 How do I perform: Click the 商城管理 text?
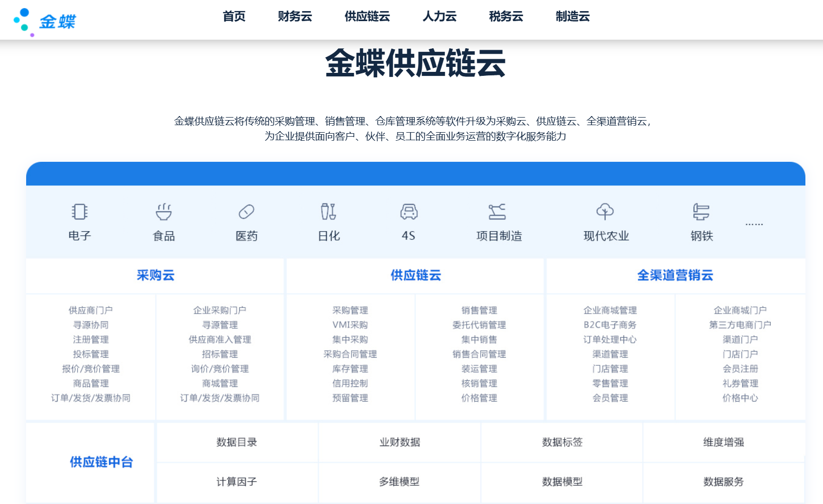tap(220, 383)
